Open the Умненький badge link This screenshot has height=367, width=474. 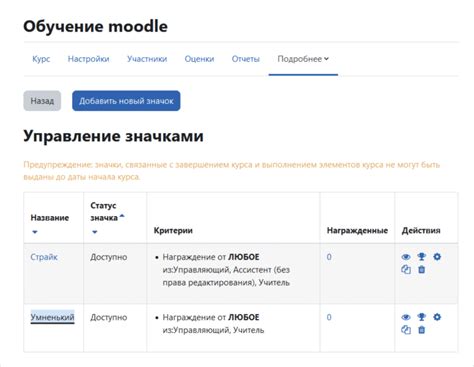coord(52,317)
